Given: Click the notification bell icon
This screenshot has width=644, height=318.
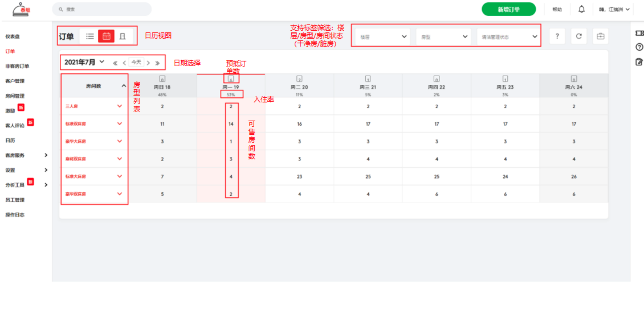Looking at the screenshot, I should [581, 10].
